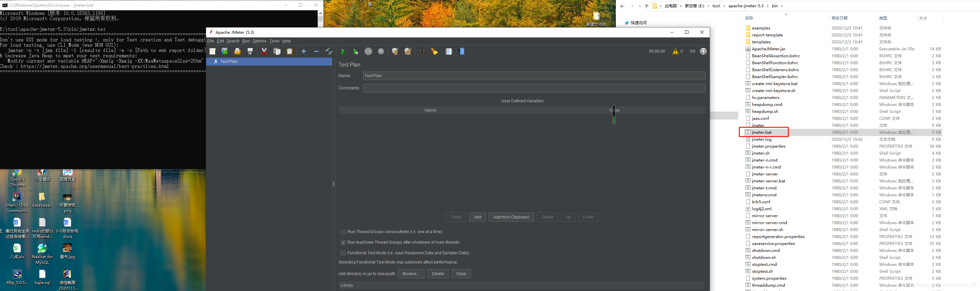Open the File menu in JMeter
980x291 pixels.
(210, 41)
